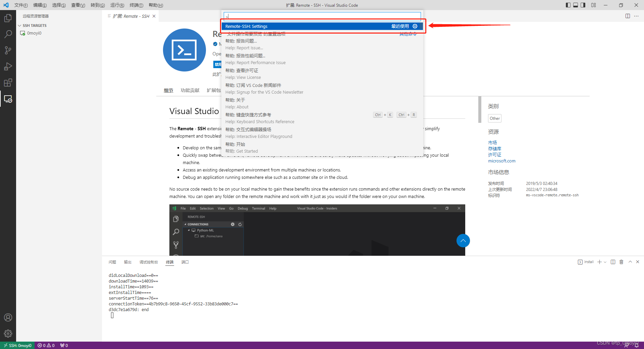Viewport: 644px width, 349px height.
Task: Select the Remote-SSH: Settings command
Action: click(x=302, y=26)
